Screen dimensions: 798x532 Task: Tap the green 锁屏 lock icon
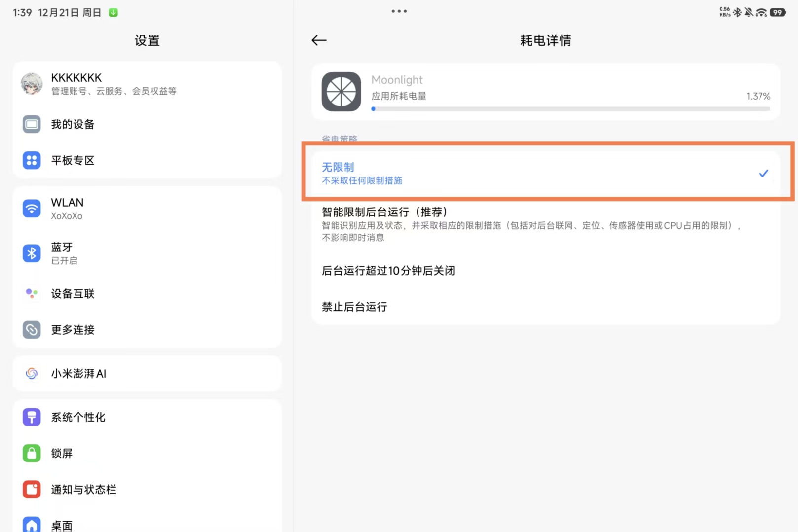click(32, 453)
